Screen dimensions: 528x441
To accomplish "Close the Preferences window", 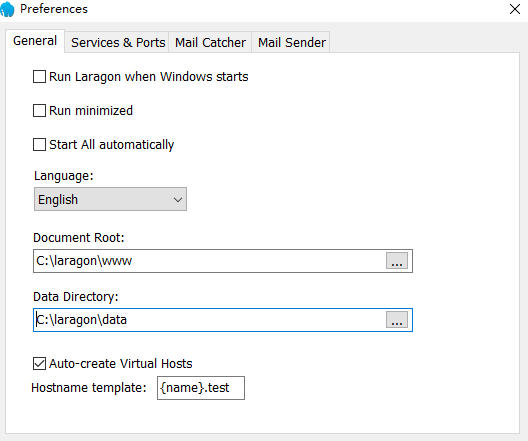I will [515, 9].
